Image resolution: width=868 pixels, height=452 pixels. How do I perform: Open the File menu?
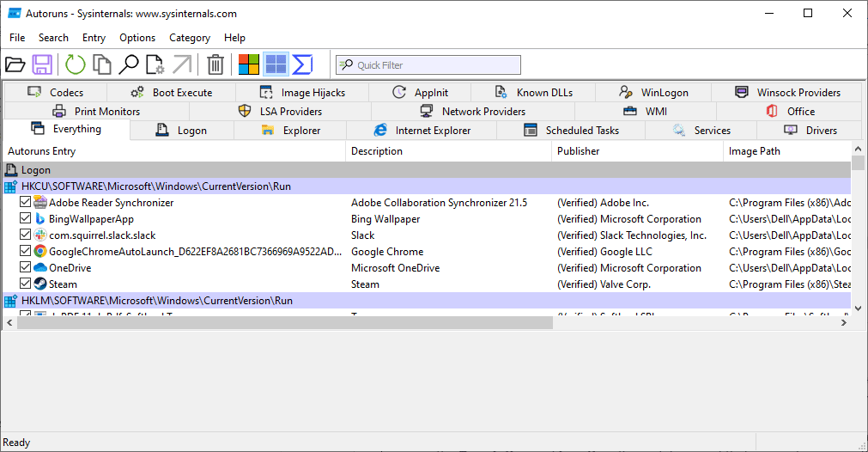pyautogui.click(x=17, y=38)
